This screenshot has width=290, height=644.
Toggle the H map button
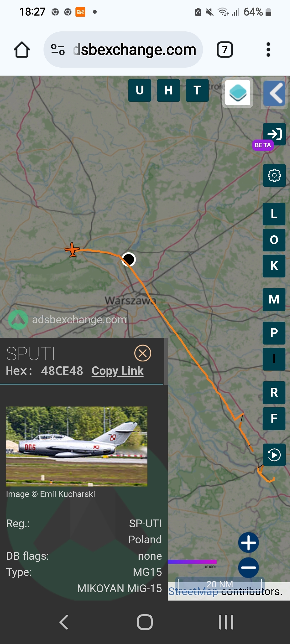point(168,90)
